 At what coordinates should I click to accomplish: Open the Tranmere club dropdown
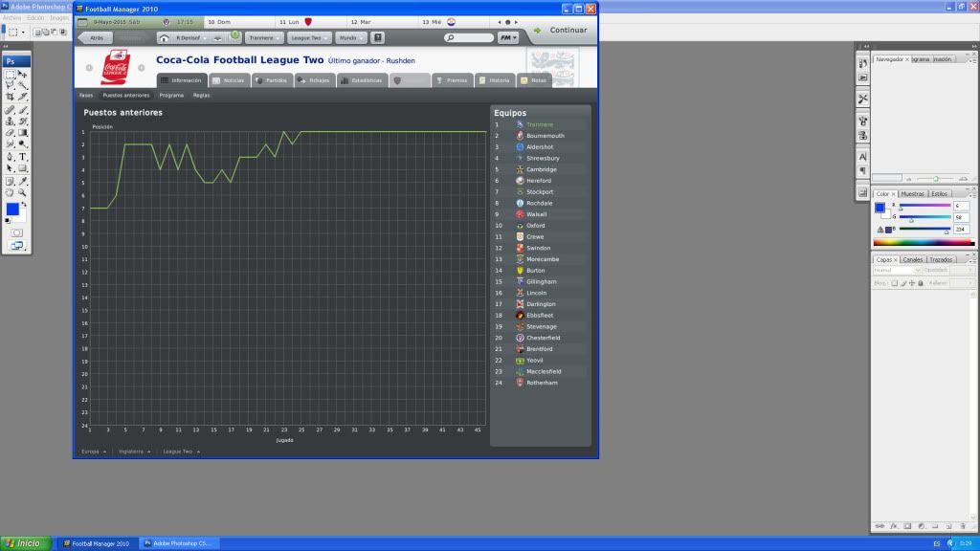coord(263,38)
